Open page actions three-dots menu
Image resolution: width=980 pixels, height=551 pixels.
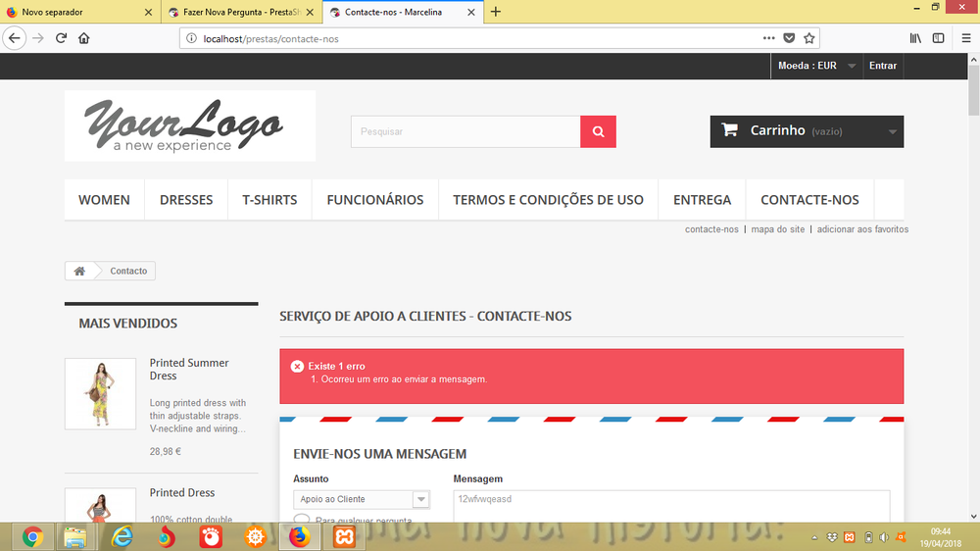click(x=768, y=38)
